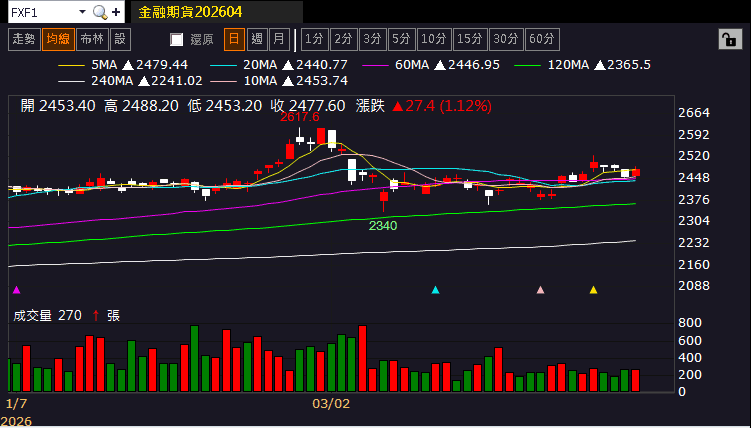This screenshot has height=428, width=751.
Task: Select the 走勢 trend chart tab
Action: point(23,39)
